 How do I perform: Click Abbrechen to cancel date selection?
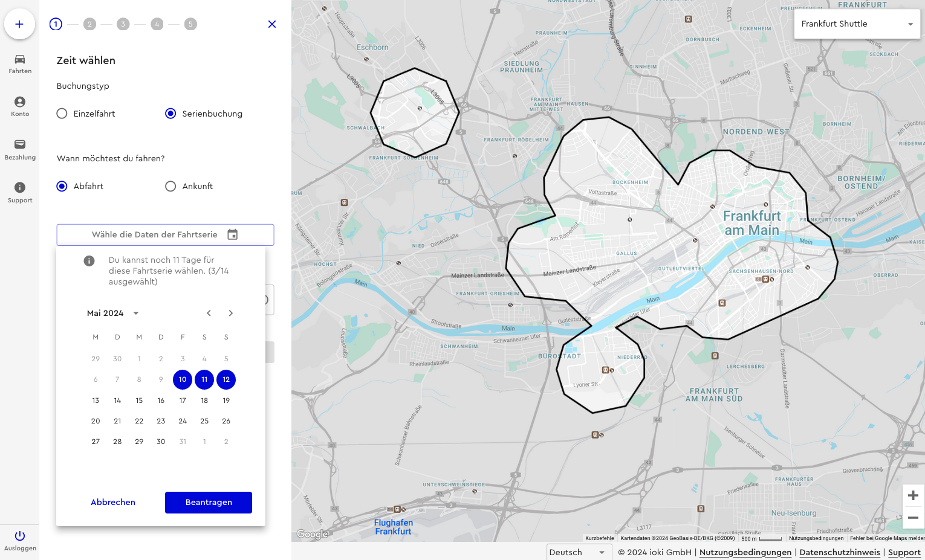(x=113, y=503)
